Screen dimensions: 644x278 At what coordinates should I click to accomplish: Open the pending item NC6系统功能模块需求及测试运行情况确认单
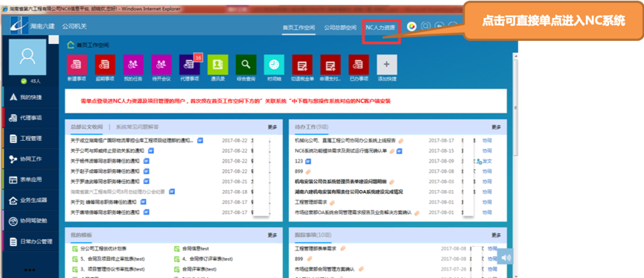pyautogui.click(x=341, y=151)
